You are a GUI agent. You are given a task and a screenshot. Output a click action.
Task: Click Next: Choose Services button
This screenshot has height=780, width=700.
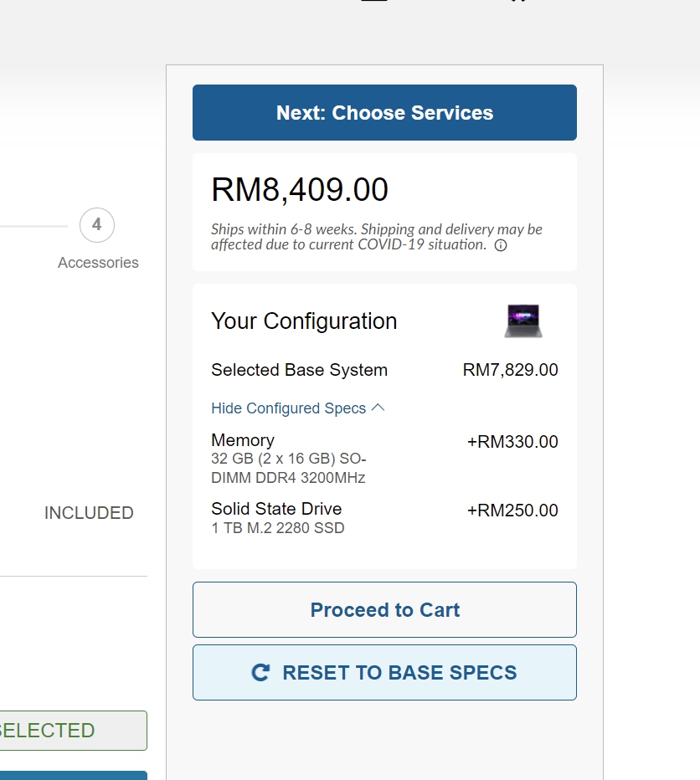tap(384, 112)
